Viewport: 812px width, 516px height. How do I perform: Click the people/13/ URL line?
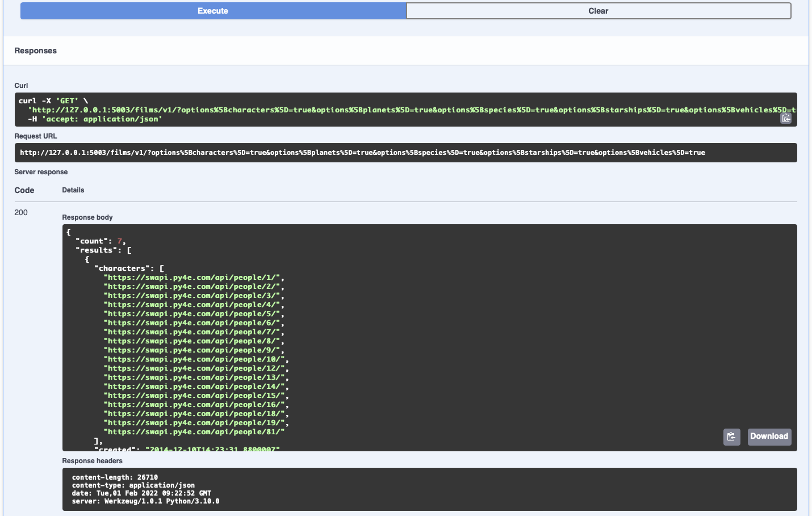196,377
